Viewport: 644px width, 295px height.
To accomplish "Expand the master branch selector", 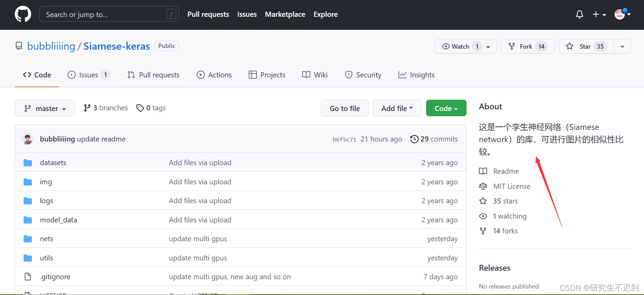I will pyautogui.click(x=45, y=108).
